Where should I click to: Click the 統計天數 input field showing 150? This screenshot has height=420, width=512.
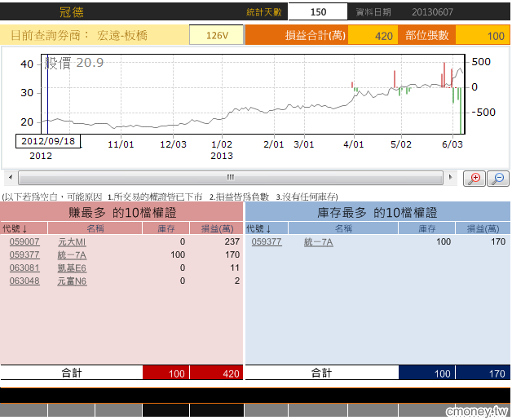319,12
